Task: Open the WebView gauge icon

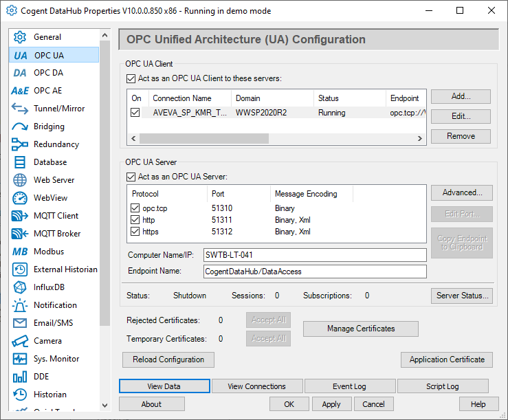Action: click(20, 198)
